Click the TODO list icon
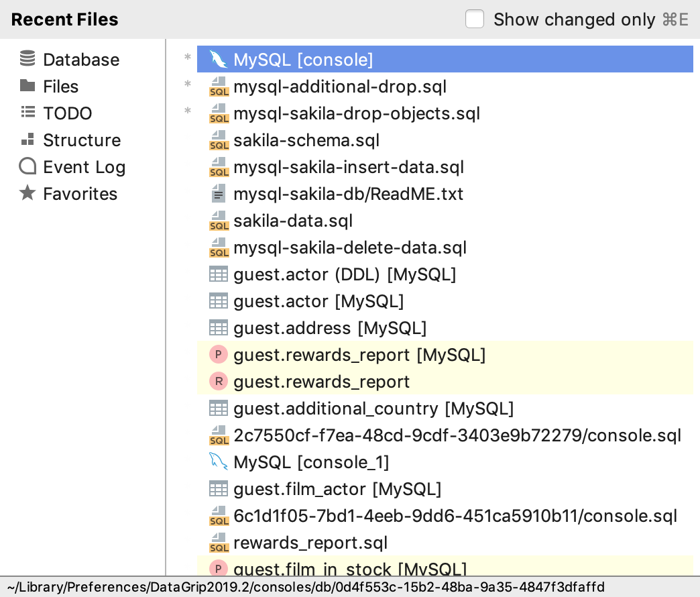The image size is (700, 597). point(27,112)
